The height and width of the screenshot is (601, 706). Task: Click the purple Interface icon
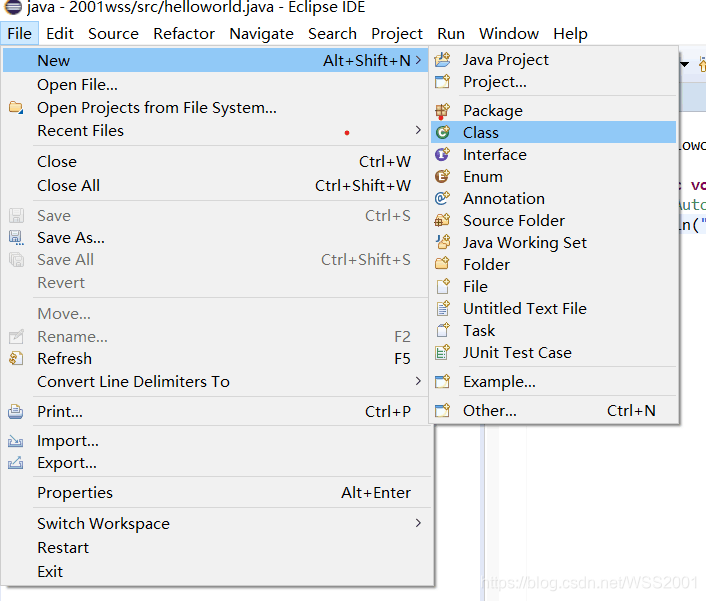(443, 154)
